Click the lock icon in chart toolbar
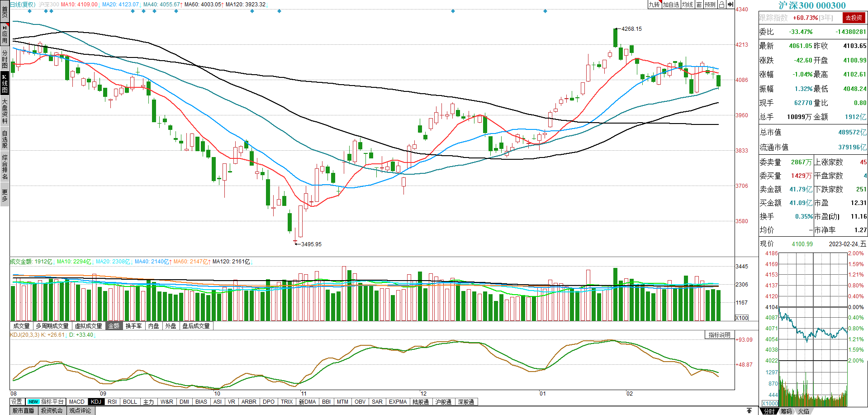Viewport: 868px width, 415px height. pos(721,5)
